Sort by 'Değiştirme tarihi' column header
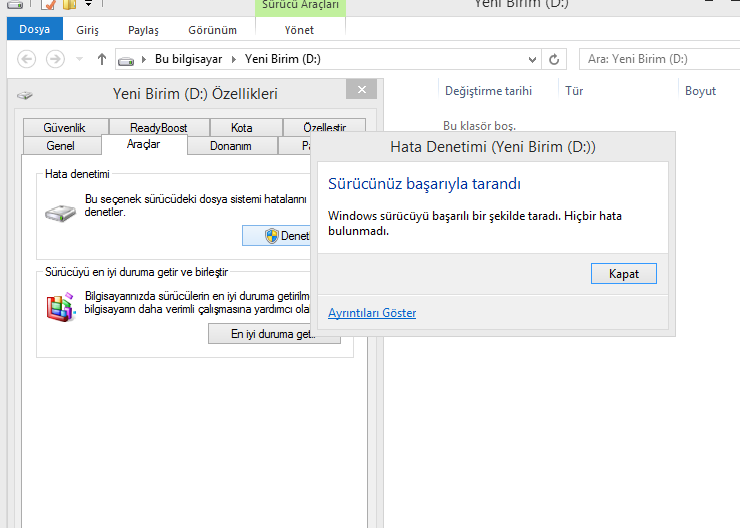740x528 pixels. pyautogui.click(x=488, y=91)
